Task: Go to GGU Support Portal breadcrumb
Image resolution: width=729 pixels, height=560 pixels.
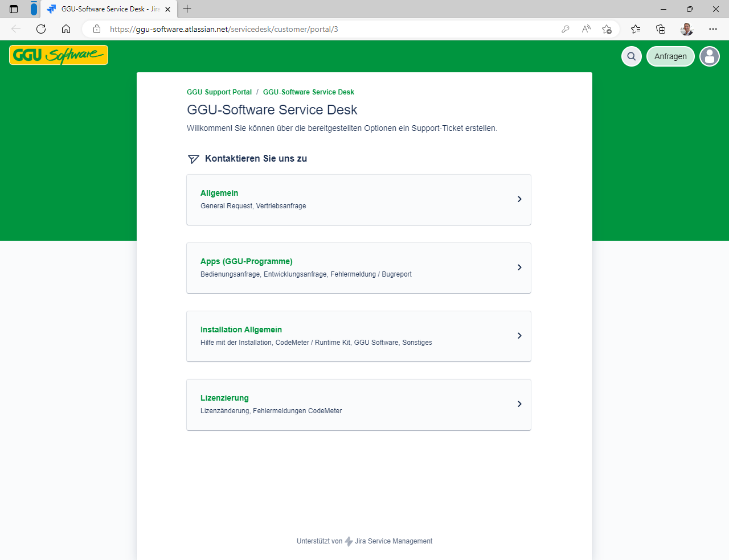Action: tap(219, 92)
